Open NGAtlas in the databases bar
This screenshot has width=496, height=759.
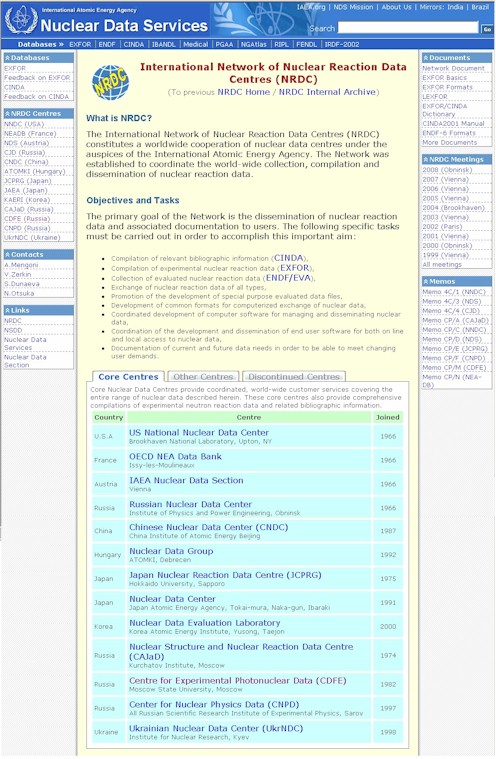(x=254, y=45)
